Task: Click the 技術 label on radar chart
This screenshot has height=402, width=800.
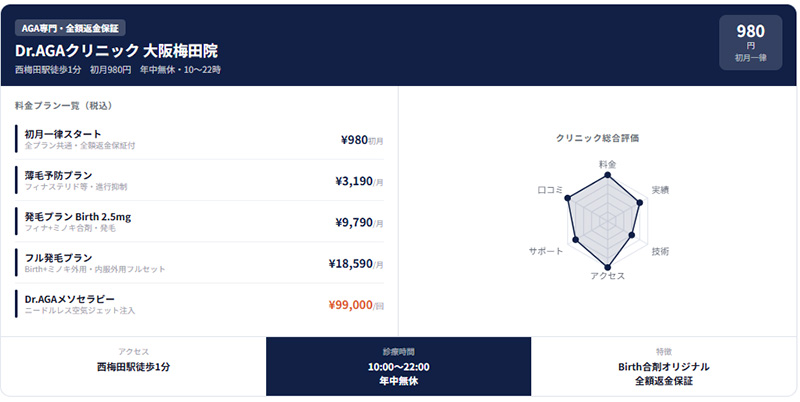Action: coord(660,250)
